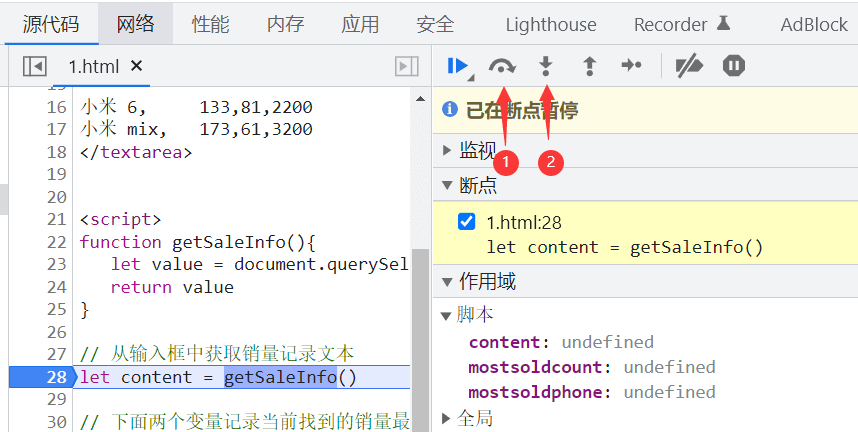Open the Lighthouse panel tab

pos(551,24)
